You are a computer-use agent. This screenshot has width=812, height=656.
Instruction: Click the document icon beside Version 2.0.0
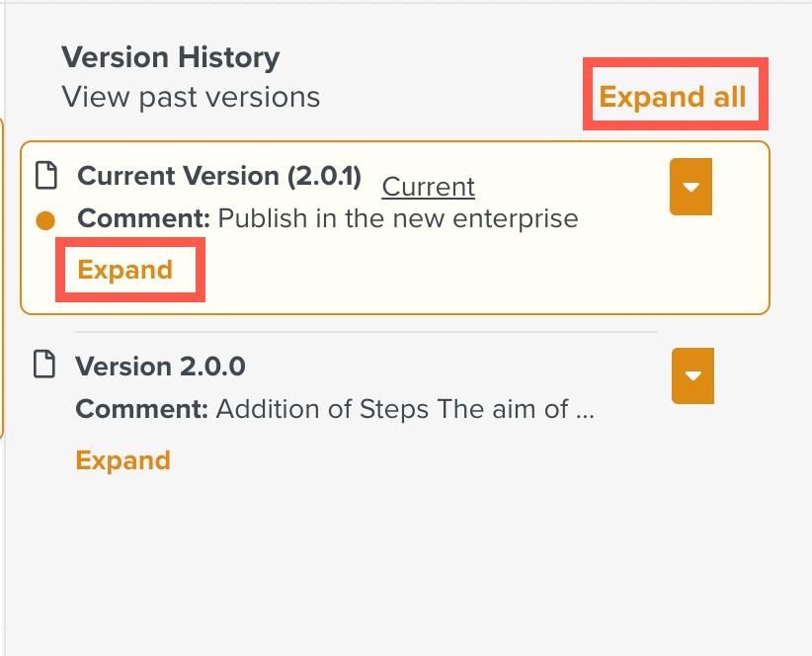tap(44, 364)
